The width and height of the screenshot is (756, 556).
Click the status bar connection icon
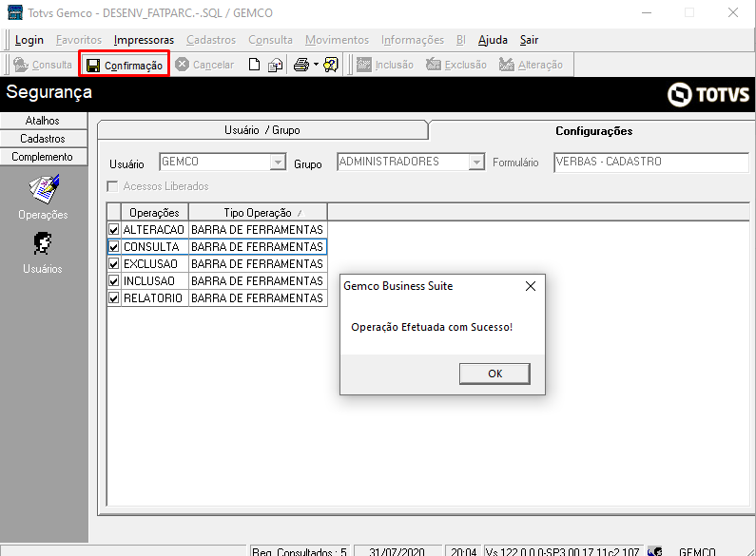655,551
